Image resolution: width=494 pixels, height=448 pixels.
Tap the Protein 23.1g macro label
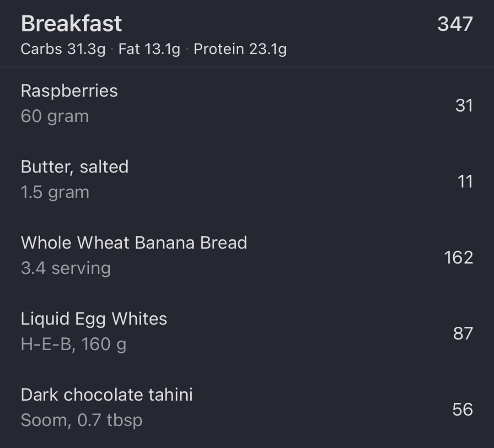pyautogui.click(x=240, y=49)
